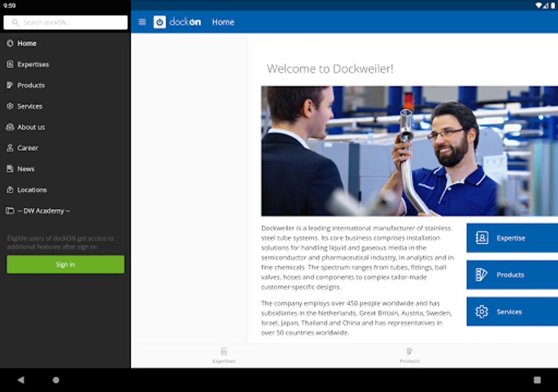Select Products in the sidebar menu
Screen dimensions: 558x392
point(65,85)
